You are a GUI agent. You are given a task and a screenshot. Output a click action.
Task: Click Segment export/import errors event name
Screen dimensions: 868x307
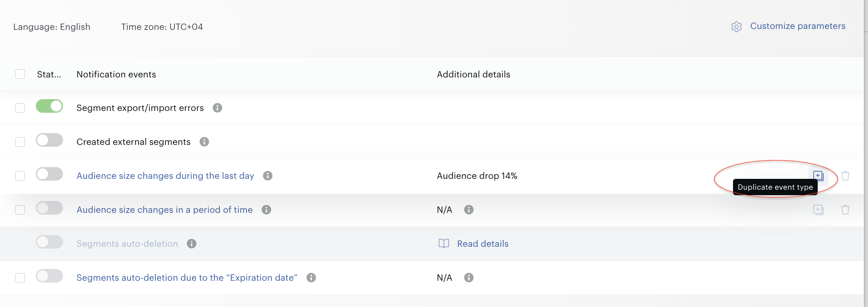140,108
